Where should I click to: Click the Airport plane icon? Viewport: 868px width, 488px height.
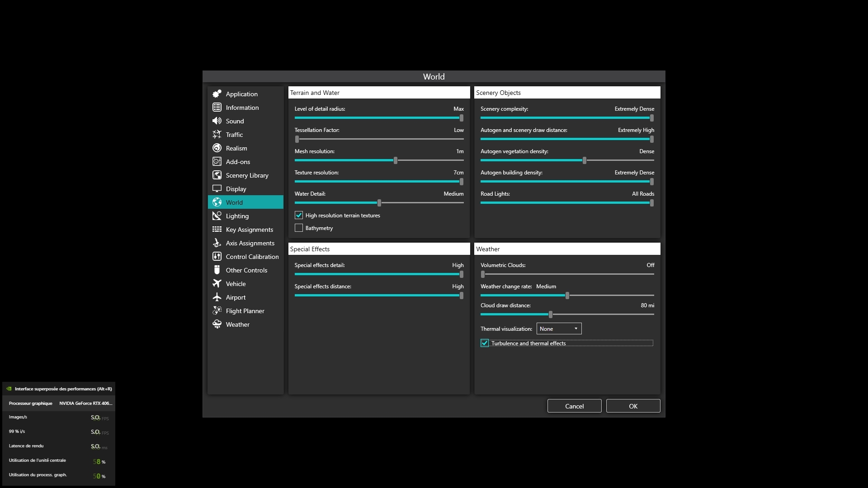(x=217, y=297)
